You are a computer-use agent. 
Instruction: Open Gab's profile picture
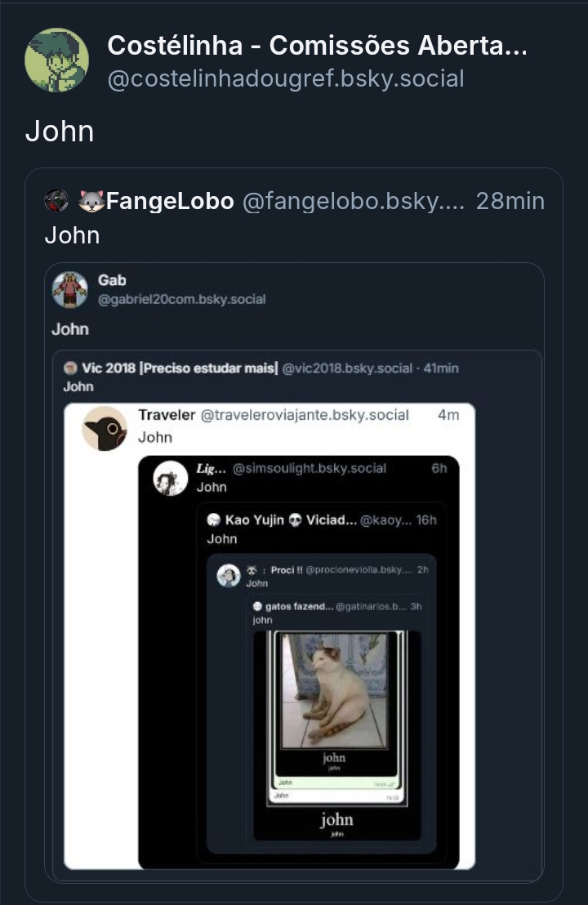[70, 289]
